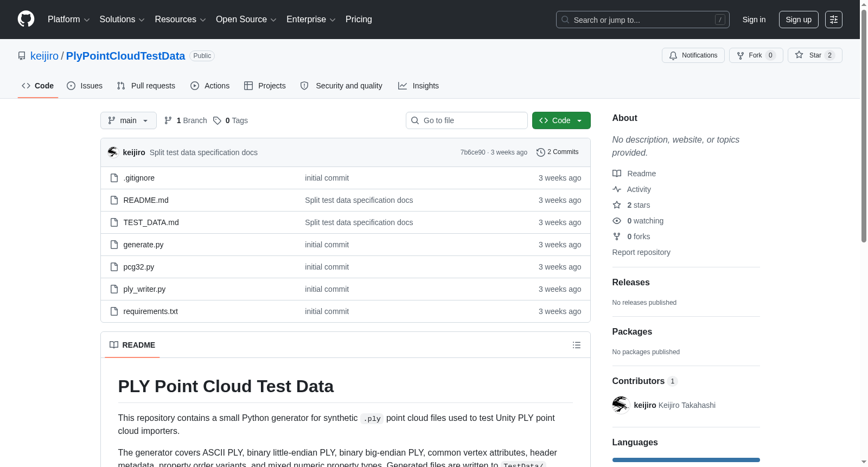Switch to the Issues tab
The width and height of the screenshot is (868, 467).
point(85,86)
